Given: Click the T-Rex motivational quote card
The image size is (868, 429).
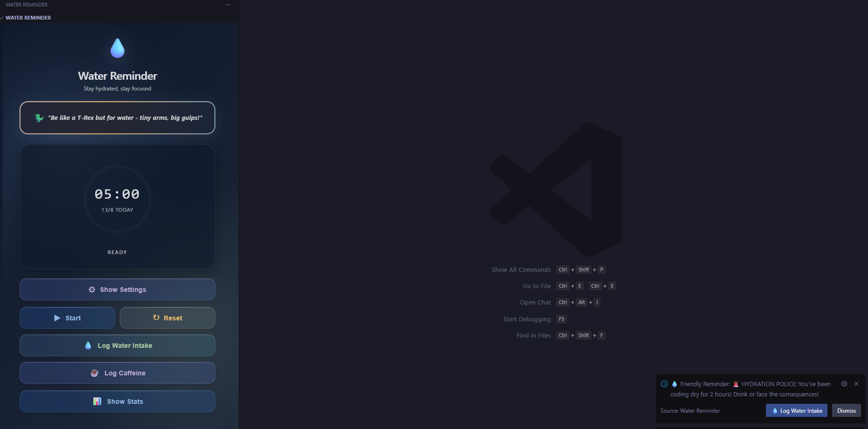Looking at the screenshot, I should click(117, 118).
